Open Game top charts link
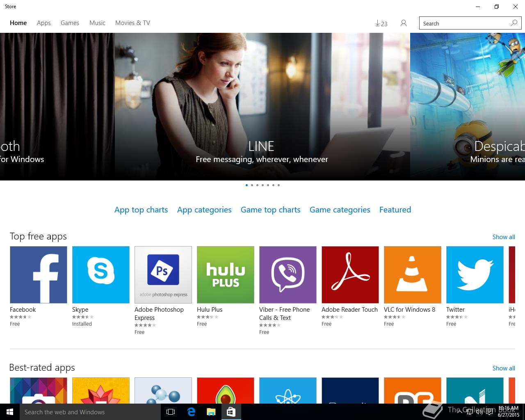This screenshot has width=525, height=420. point(271,210)
